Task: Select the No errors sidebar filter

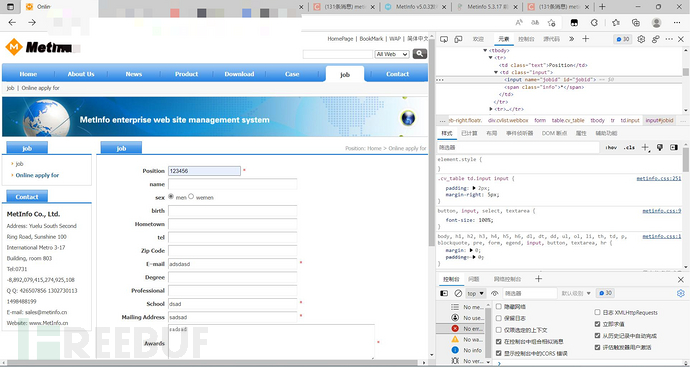Action: [x=461, y=329]
